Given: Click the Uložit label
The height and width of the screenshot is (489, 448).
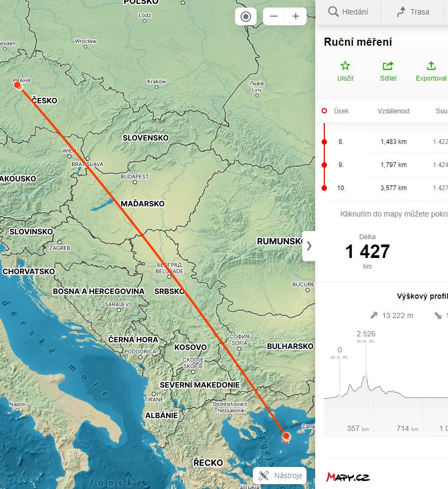Looking at the screenshot, I should (345, 78).
